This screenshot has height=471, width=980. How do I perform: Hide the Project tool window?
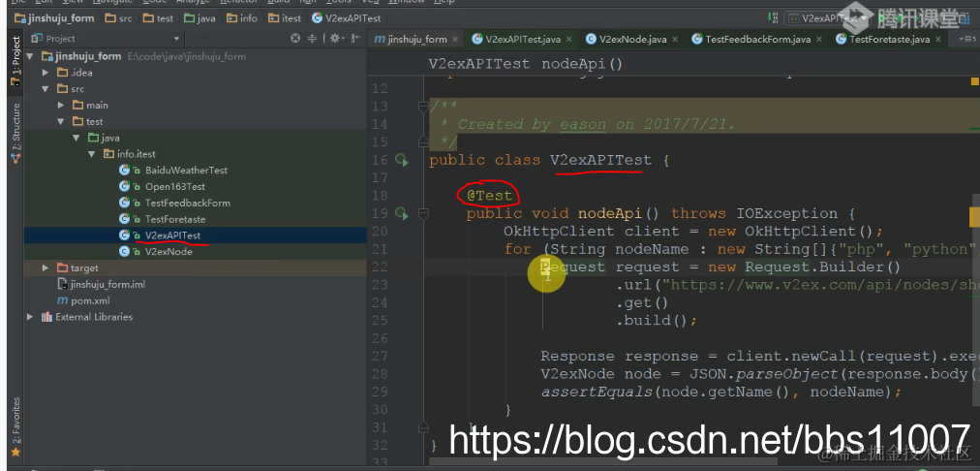pos(355,39)
